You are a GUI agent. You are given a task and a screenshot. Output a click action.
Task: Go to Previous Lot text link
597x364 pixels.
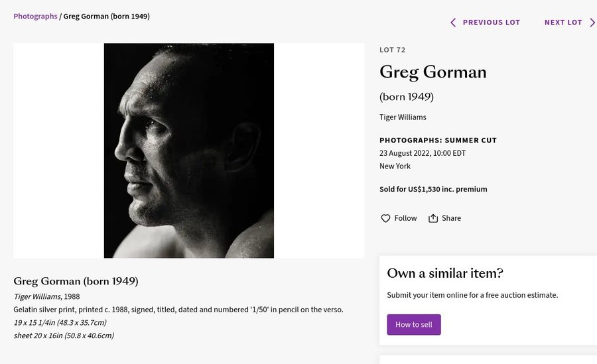click(491, 23)
